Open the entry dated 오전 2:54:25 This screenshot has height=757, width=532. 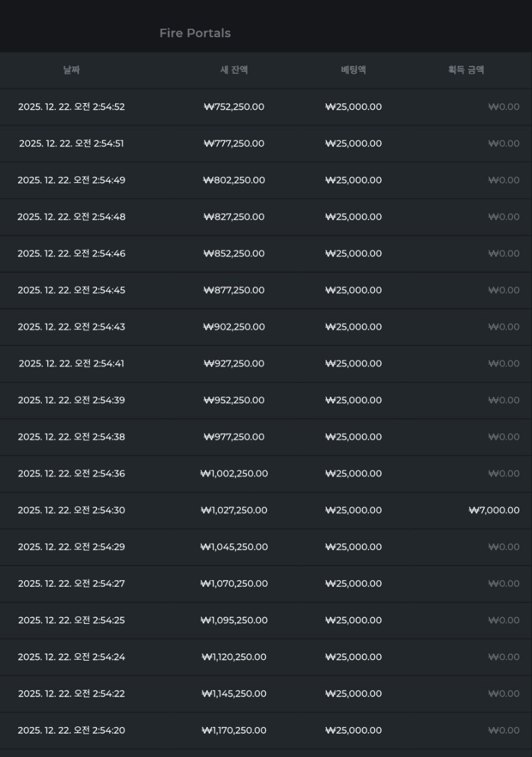click(71, 620)
